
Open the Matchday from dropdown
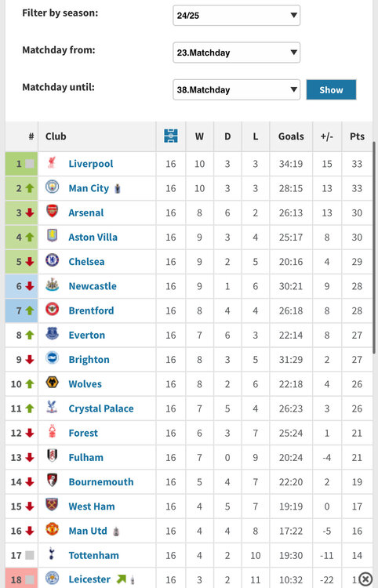[x=237, y=53]
